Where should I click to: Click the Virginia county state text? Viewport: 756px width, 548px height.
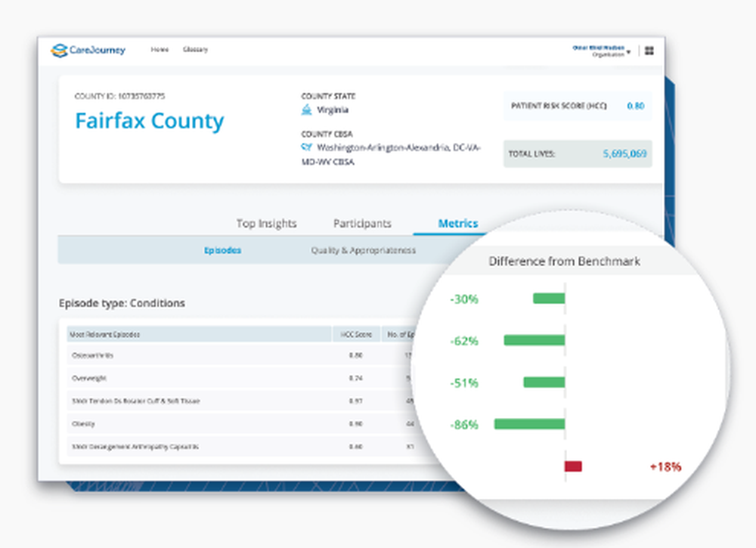tap(333, 110)
